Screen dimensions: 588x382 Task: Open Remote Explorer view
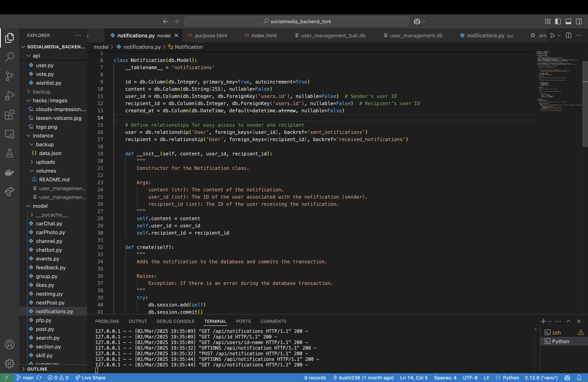pos(9,134)
